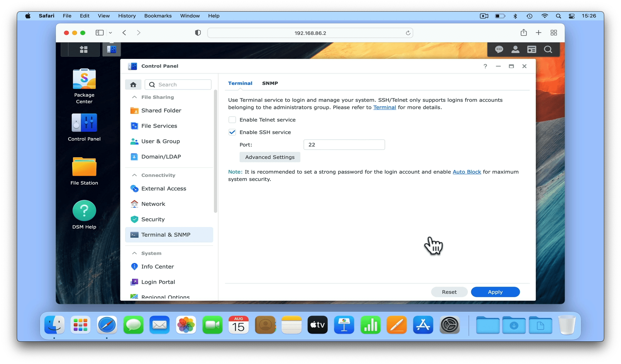Open DSM notifications speech bubble icon

click(x=499, y=49)
